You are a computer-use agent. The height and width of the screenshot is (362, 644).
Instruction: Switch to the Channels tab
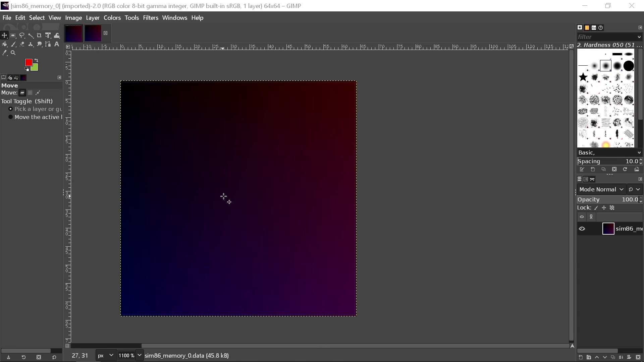(x=586, y=179)
